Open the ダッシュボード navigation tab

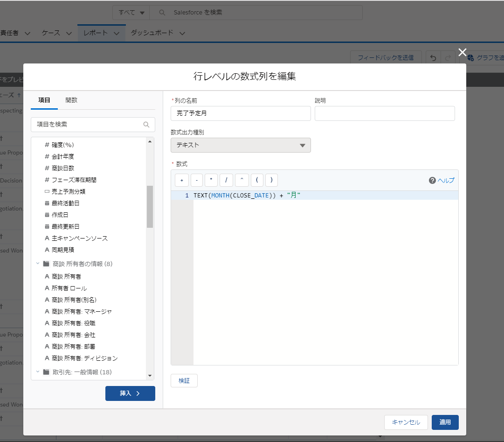tap(152, 33)
